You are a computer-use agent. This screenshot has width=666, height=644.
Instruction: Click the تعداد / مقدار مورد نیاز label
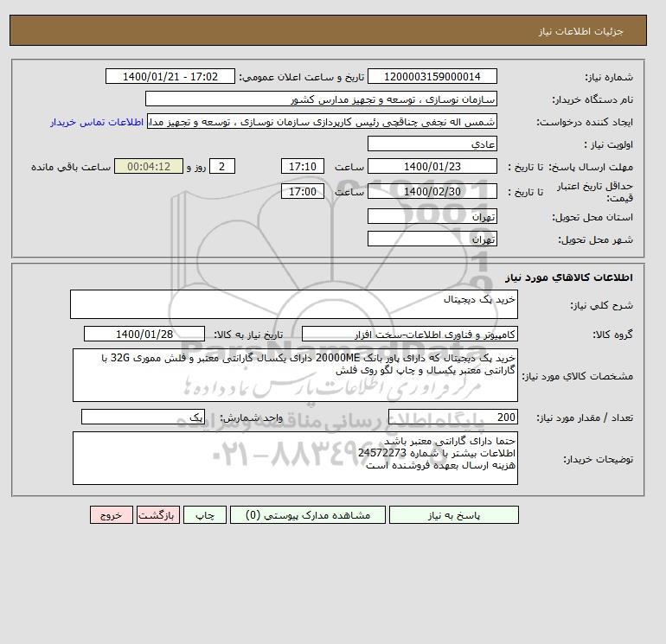coord(585,418)
